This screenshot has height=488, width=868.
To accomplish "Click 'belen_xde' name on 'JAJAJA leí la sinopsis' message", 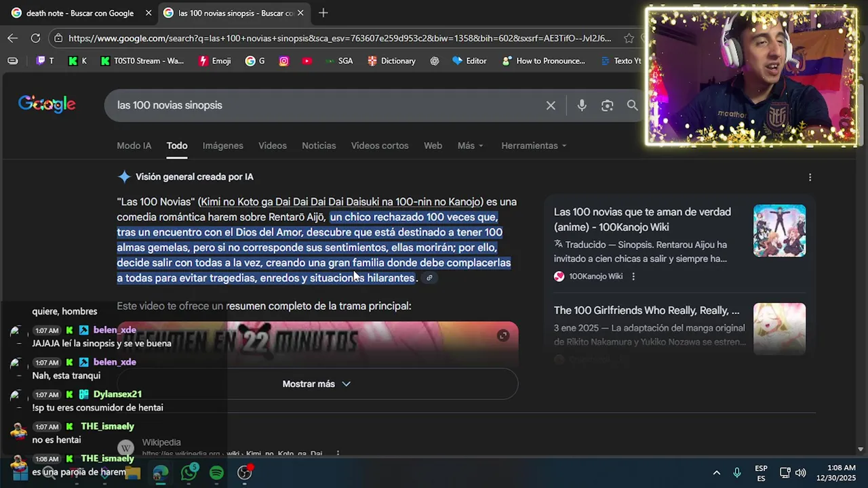I will tap(115, 330).
